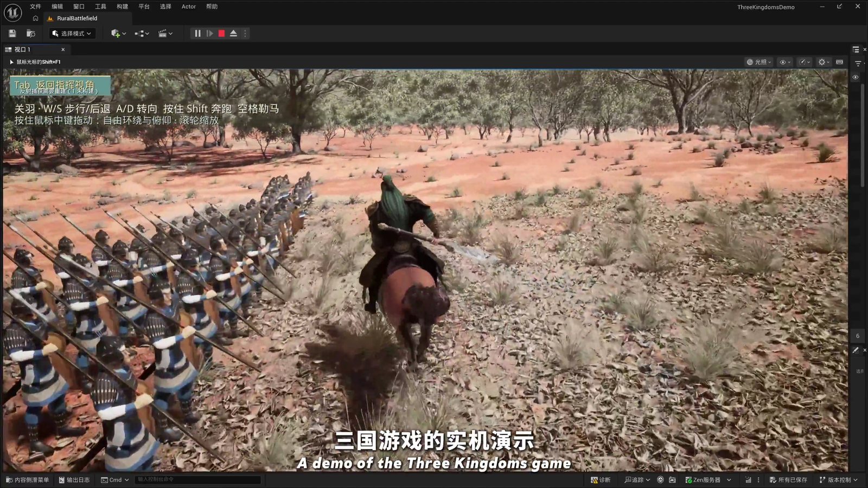Open the blueprints node dropdown in toolbar
The image size is (868, 488).
point(142,34)
